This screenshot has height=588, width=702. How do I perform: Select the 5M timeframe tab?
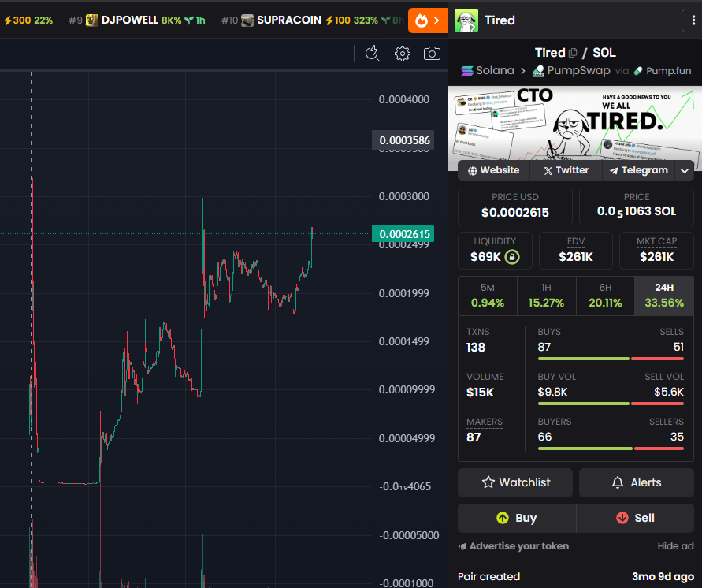[x=488, y=296]
